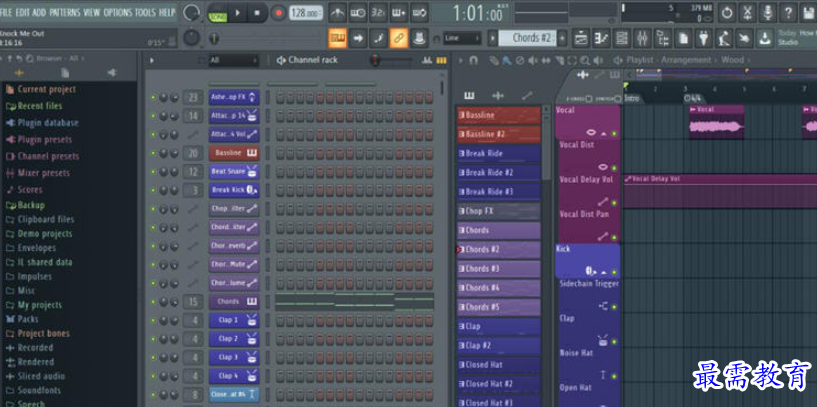Click mixer track number 23 for Ashe..op FX channel
This screenshot has width=817, height=407.
[193, 97]
